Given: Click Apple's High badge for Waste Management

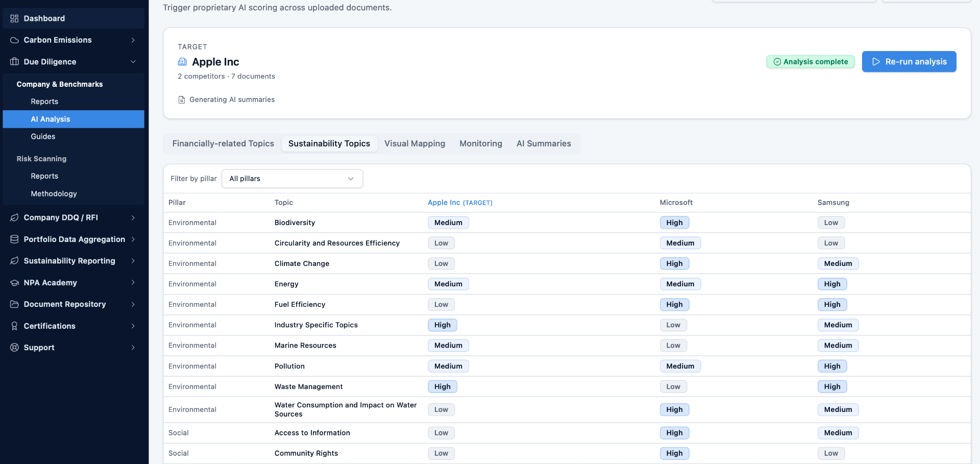Looking at the screenshot, I should point(443,386).
